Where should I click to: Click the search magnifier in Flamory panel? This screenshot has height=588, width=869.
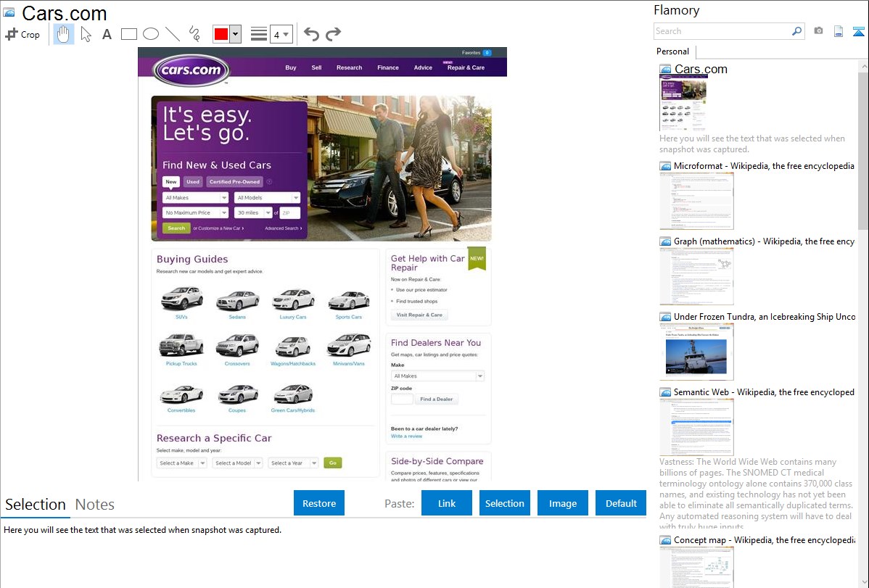tap(796, 31)
